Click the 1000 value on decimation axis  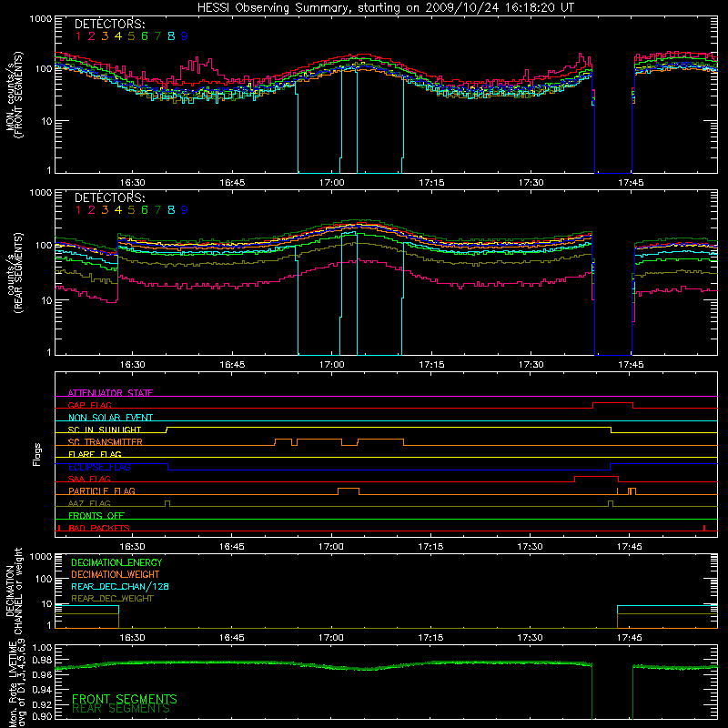tap(40, 556)
